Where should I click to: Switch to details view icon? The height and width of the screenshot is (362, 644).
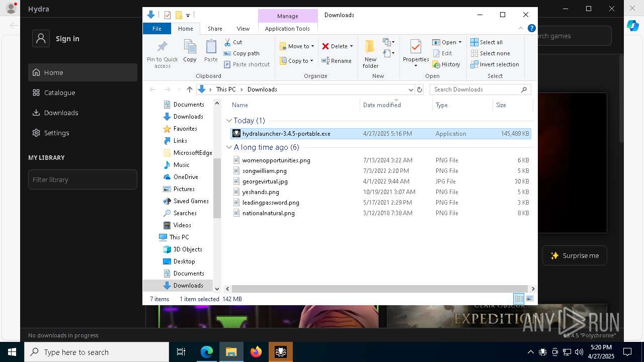pyautogui.click(x=519, y=299)
